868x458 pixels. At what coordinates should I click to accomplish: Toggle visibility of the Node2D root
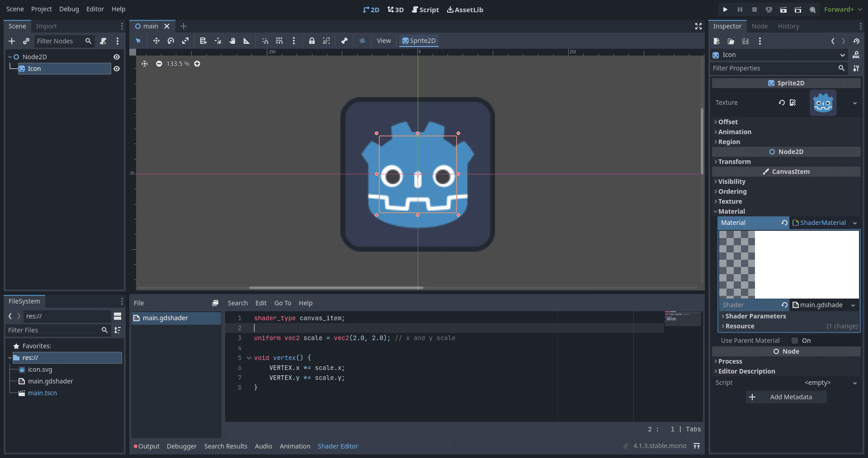(117, 56)
